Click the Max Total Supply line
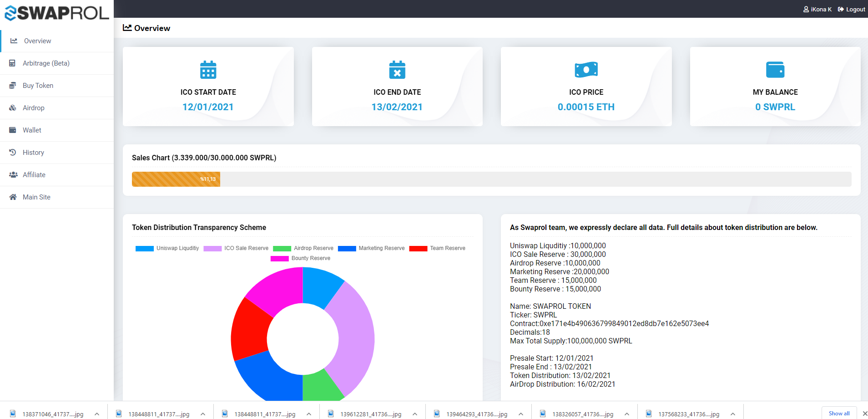Image resolution: width=868 pixels, height=419 pixels. point(571,341)
